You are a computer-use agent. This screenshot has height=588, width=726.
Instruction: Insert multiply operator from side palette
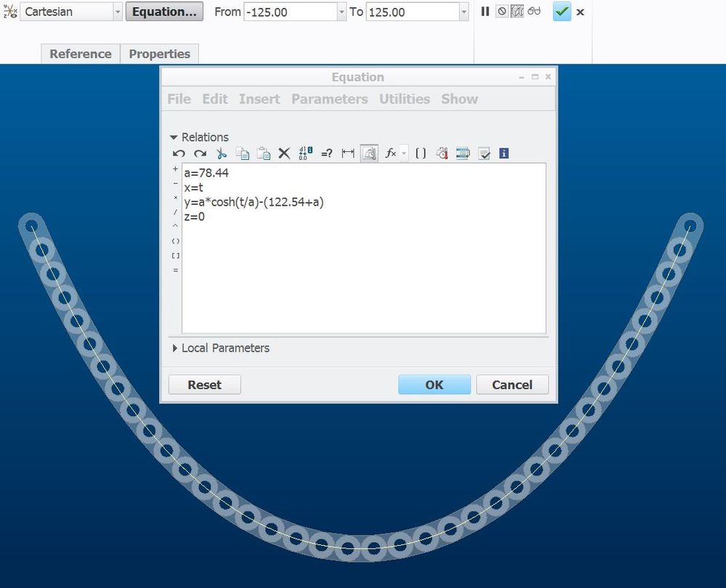pyautogui.click(x=175, y=198)
